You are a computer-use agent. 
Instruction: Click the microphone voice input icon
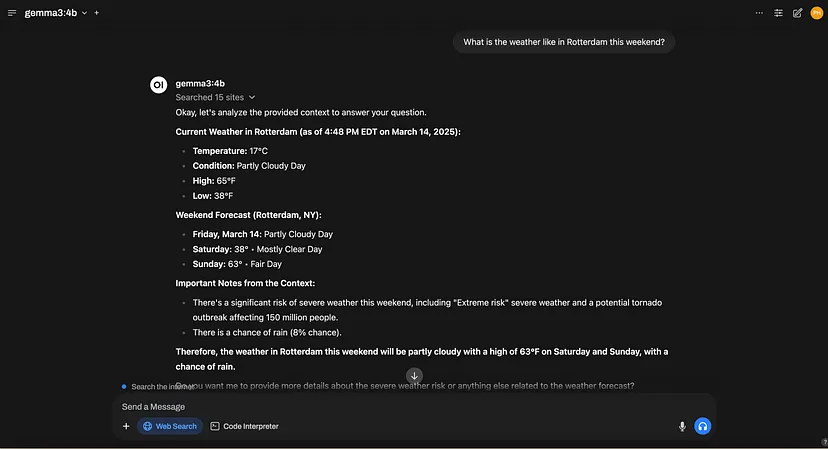tap(682, 426)
